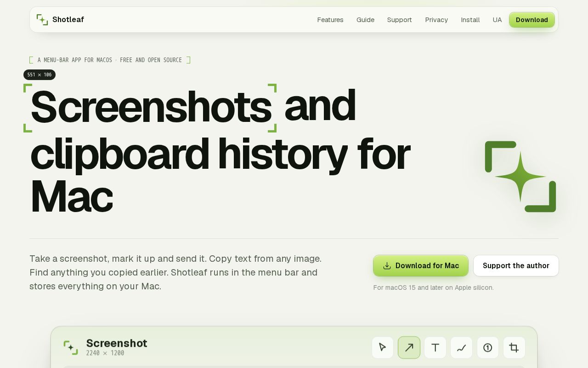Click the Shotleaf brand name
The height and width of the screenshot is (368, 588).
pyautogui.click(x=68, y=19)
